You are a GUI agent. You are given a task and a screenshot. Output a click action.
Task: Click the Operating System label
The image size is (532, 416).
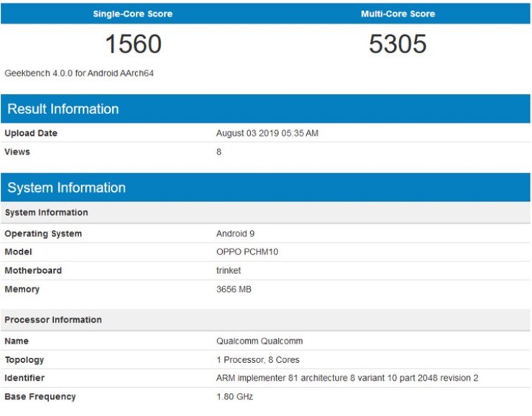click(x=43, y=234)
